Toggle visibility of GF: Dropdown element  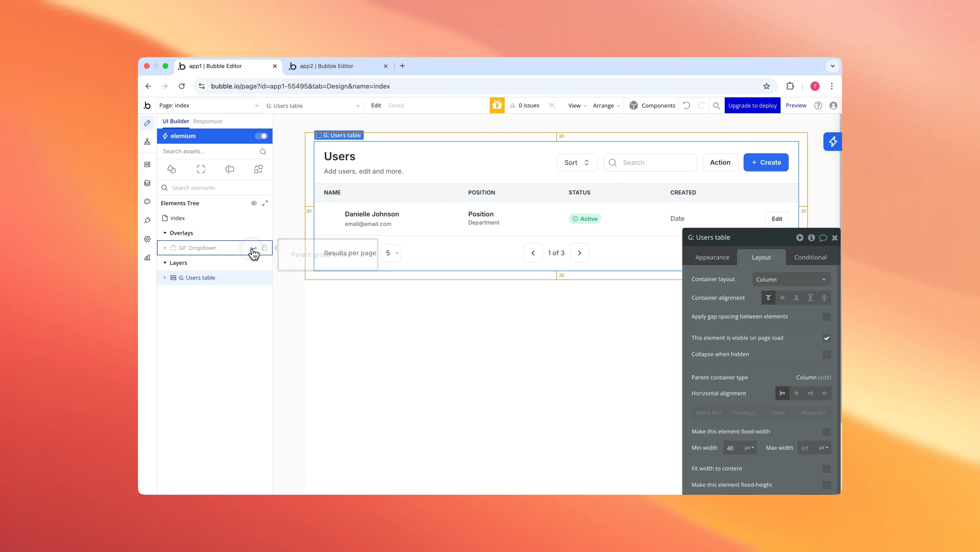(x=253, y=248)
